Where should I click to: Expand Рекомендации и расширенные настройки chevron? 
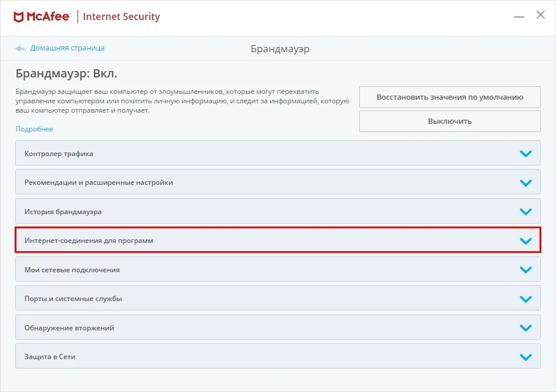coord(525,183)
